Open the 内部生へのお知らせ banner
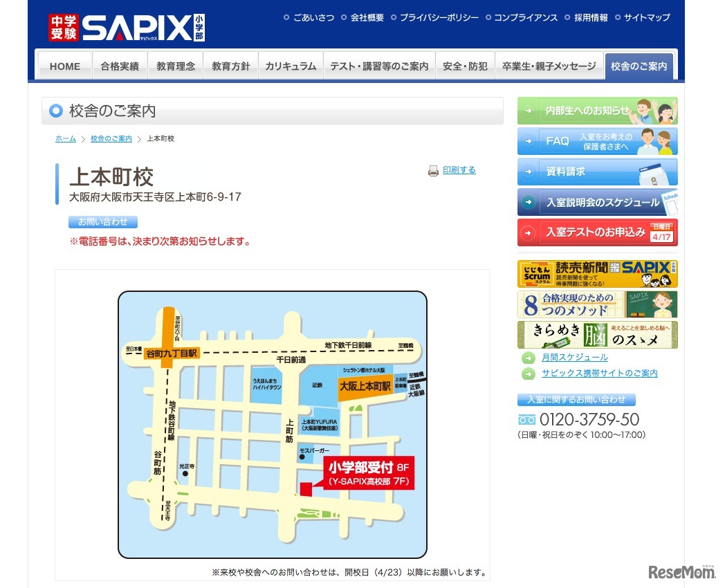Viewport: 725px width, 588px height. click(598, 111)
